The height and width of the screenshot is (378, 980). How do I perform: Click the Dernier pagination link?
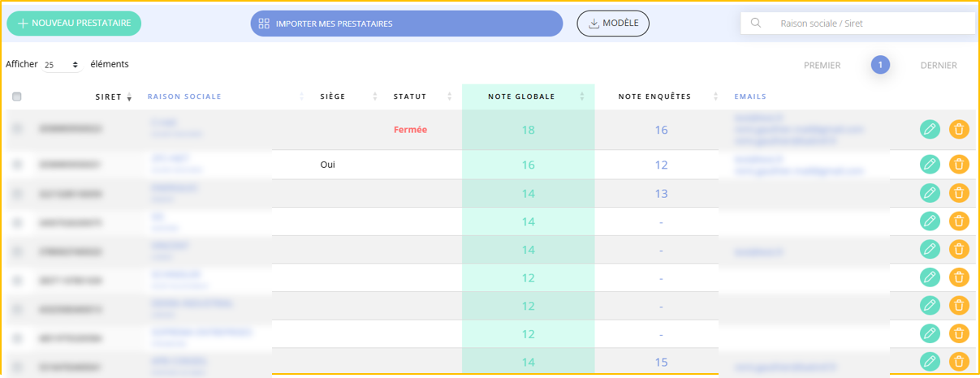tap(938, 65)
